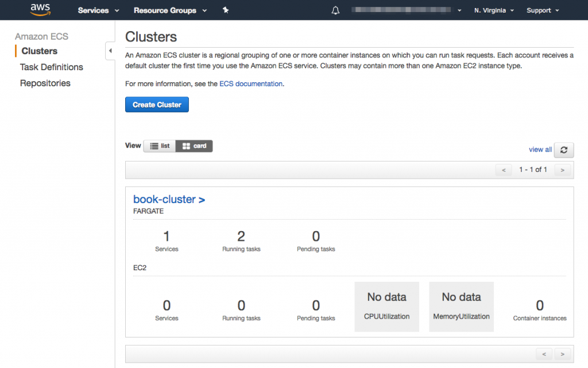Viewport: 588px width, 368px height.
Task: Follow the ECS documentation link
Action: pos(251,84)
